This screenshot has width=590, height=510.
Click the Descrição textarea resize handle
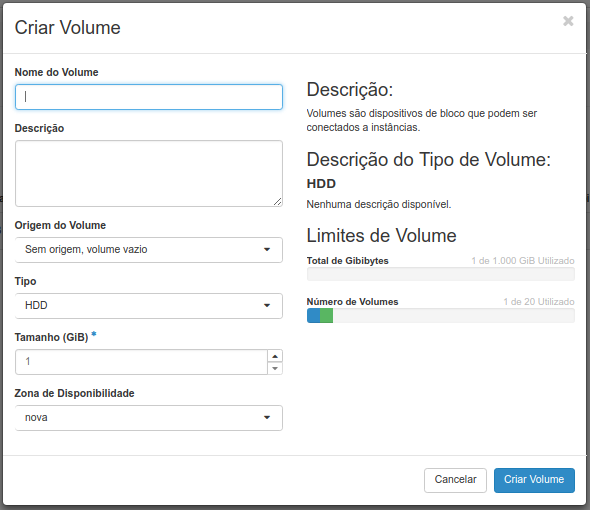tap(277, 202)
